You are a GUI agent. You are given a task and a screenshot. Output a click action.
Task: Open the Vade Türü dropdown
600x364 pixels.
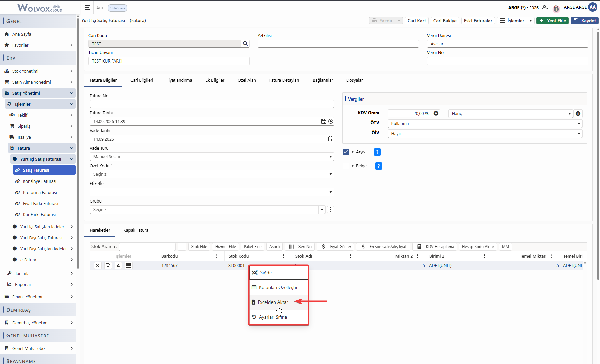click(212, 157)
